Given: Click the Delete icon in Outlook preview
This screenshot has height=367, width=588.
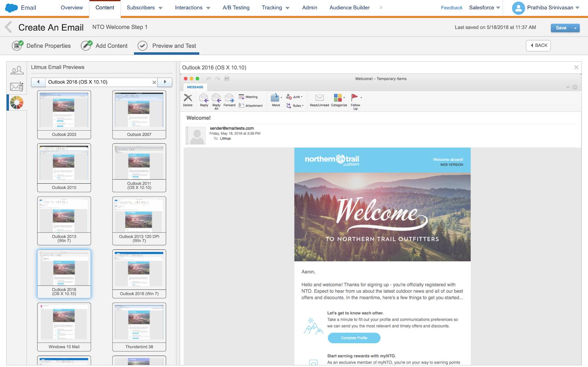Looking at the screenshot, I should [188, 98].
